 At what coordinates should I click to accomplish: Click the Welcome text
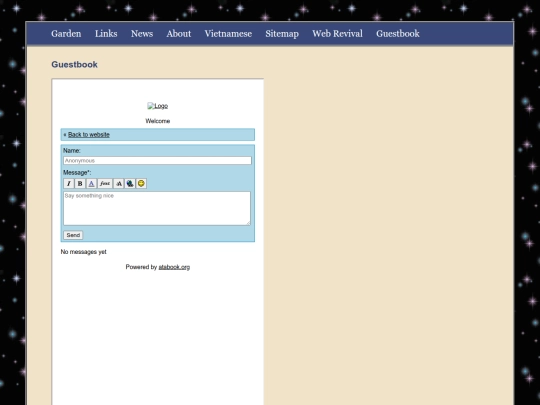tap(158, 121)
